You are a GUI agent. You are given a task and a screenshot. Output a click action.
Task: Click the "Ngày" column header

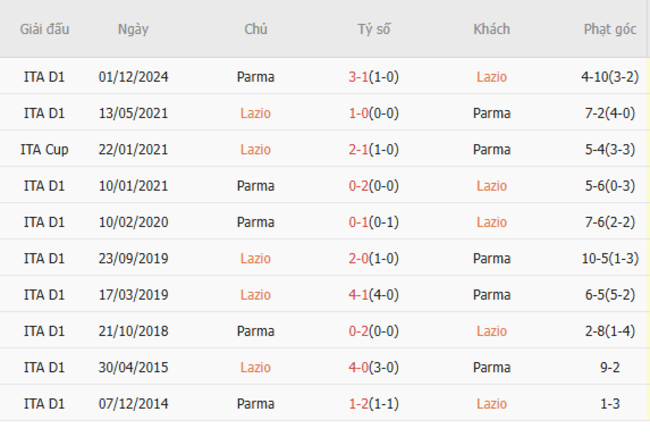click(x=133, y=29)
